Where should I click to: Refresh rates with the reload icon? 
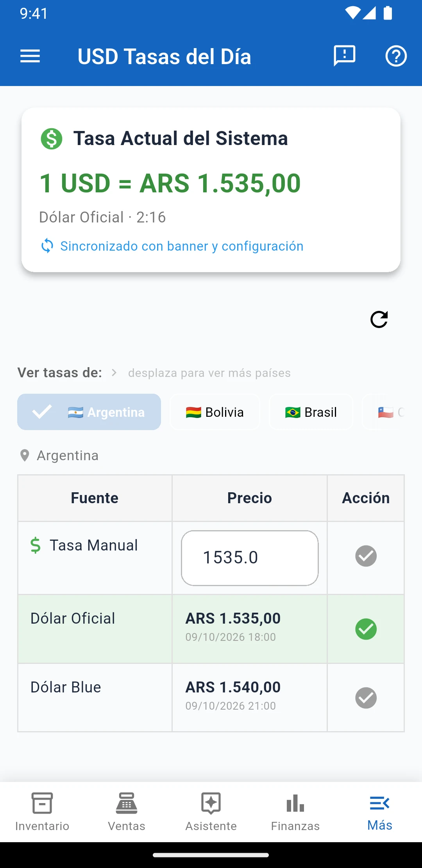379,319
